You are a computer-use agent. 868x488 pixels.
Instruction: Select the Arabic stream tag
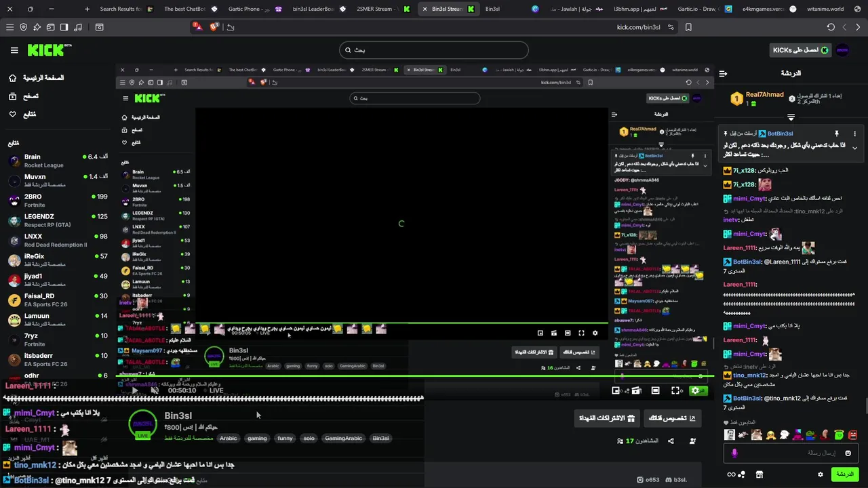(229, 438)
